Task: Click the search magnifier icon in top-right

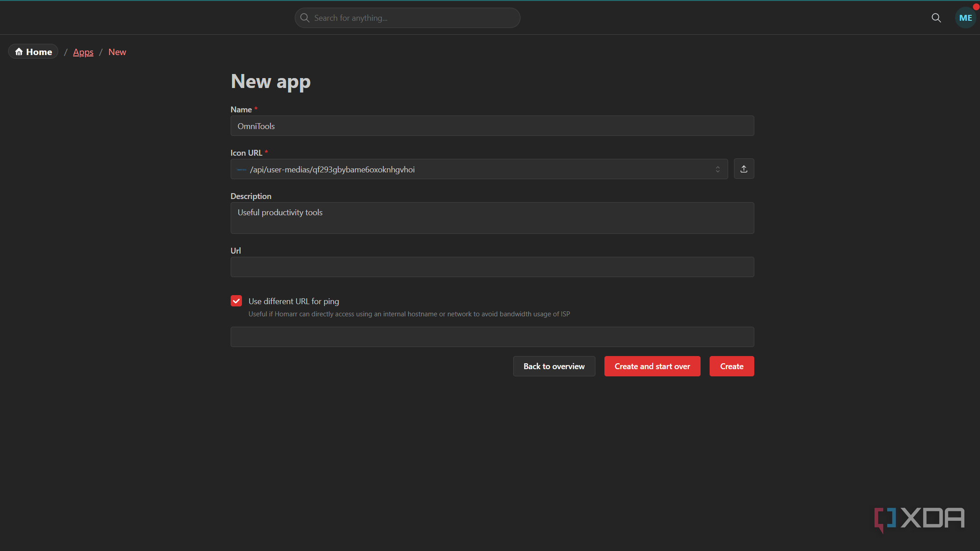Action: [x=936, y=18]
